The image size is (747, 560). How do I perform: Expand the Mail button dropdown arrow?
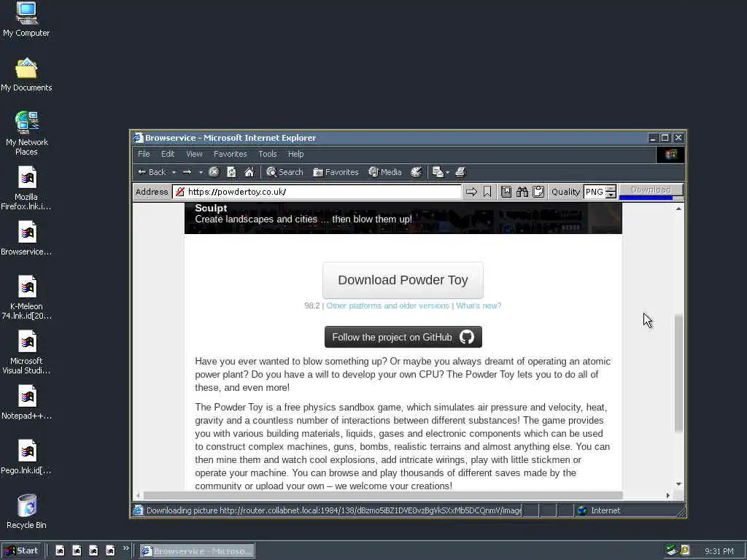pos(447,172)
